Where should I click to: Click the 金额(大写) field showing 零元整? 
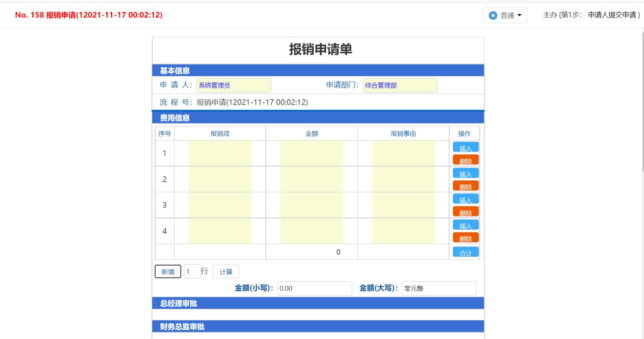[439, 288]
